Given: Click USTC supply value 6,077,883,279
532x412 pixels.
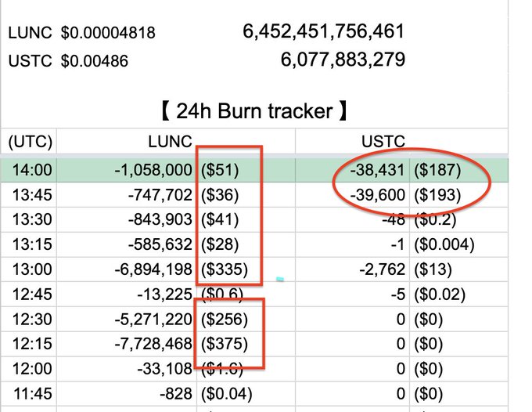Looking at the screenshot, I should [343, 60].
